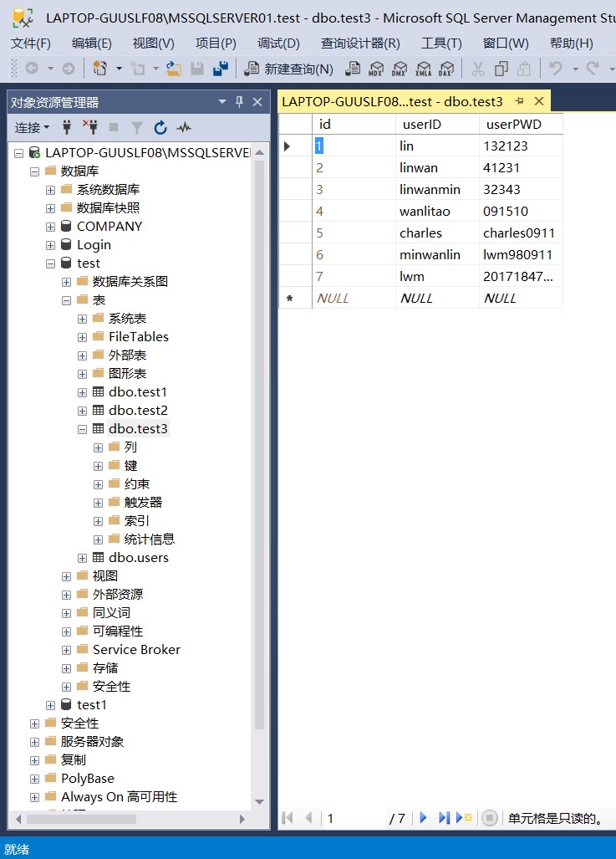Viewport: 616px width, 859px height.
Task: Click the Object Explorer horizontal scrollbar right arrow
Action: pos(242,819)
